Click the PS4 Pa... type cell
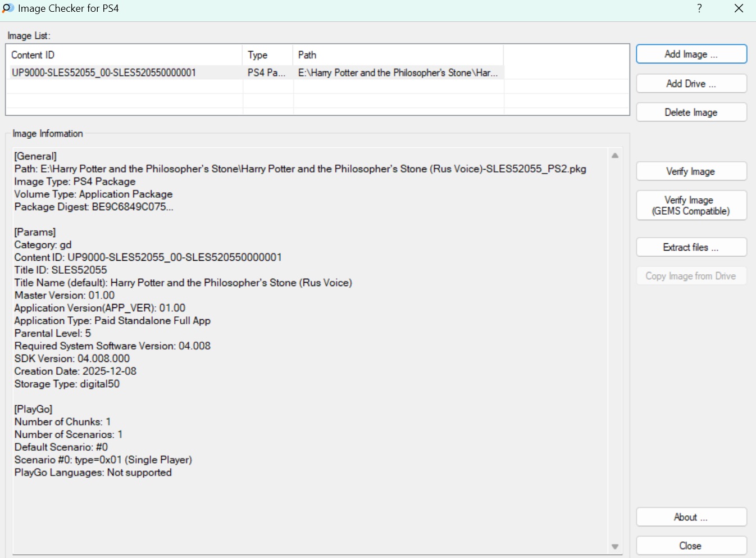Screen dimensions: 756x558 pos(267,72)
